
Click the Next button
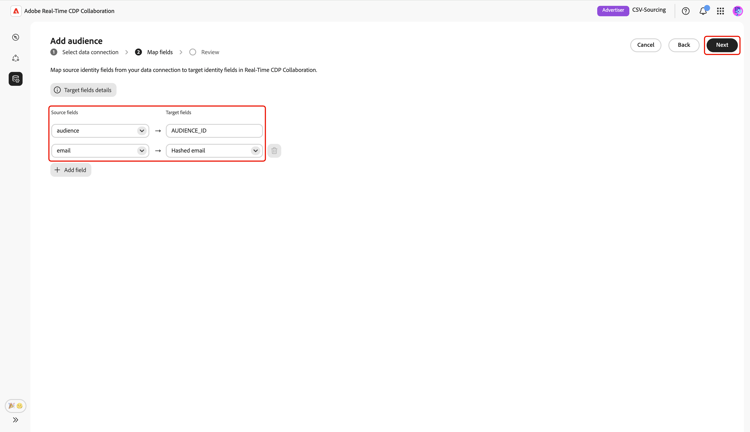[722, 45]
